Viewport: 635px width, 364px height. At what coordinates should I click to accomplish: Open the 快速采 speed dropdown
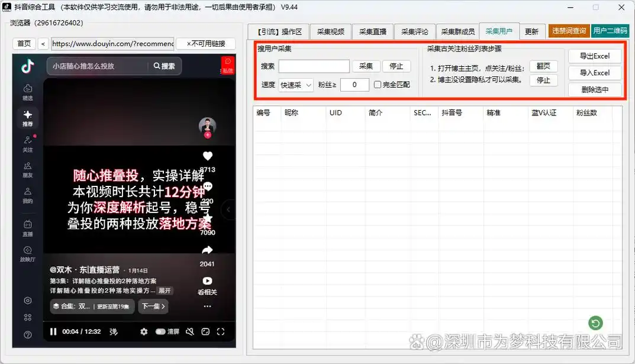point(295,85)
